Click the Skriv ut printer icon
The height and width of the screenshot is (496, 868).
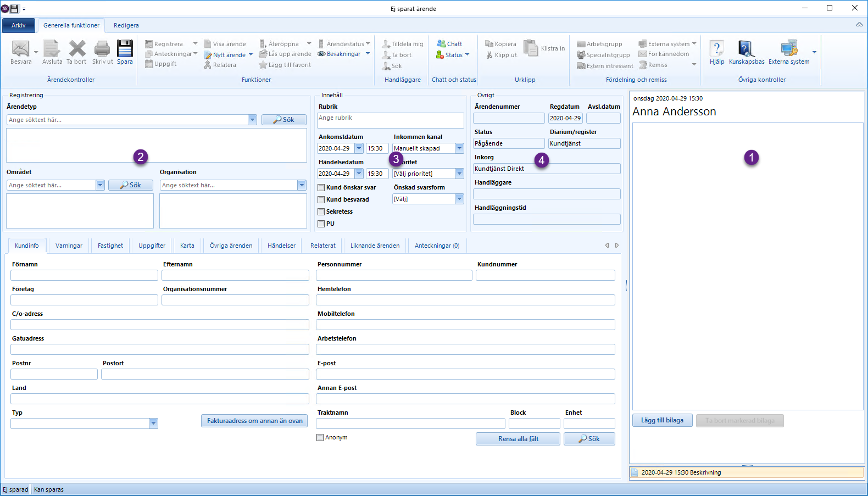pyautogui.click(x=102, y=49)
